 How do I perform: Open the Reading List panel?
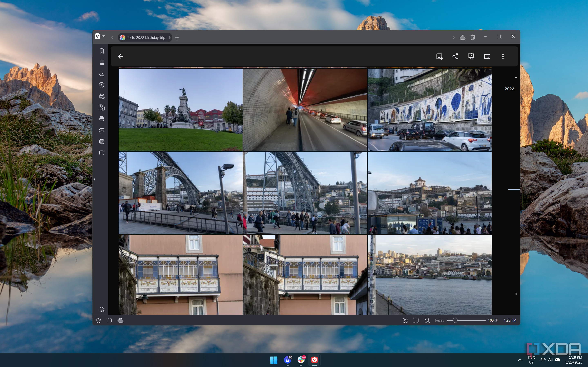[x=102, y=62]
